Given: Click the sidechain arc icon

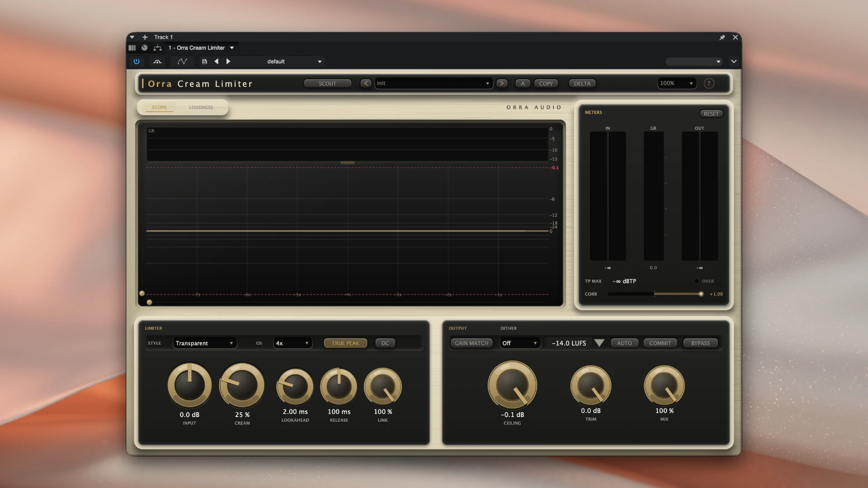Looking at the screenshot, I should pyautogui.click(x=157, y=61).
